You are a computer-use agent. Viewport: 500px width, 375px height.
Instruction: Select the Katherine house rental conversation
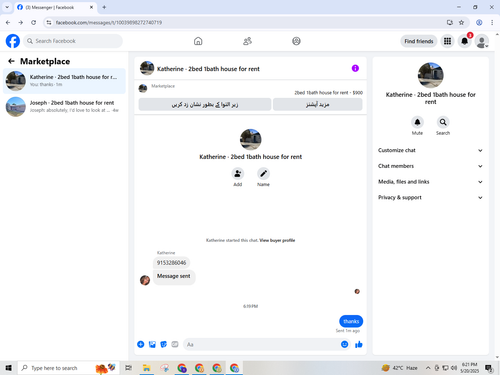[64, 81]
